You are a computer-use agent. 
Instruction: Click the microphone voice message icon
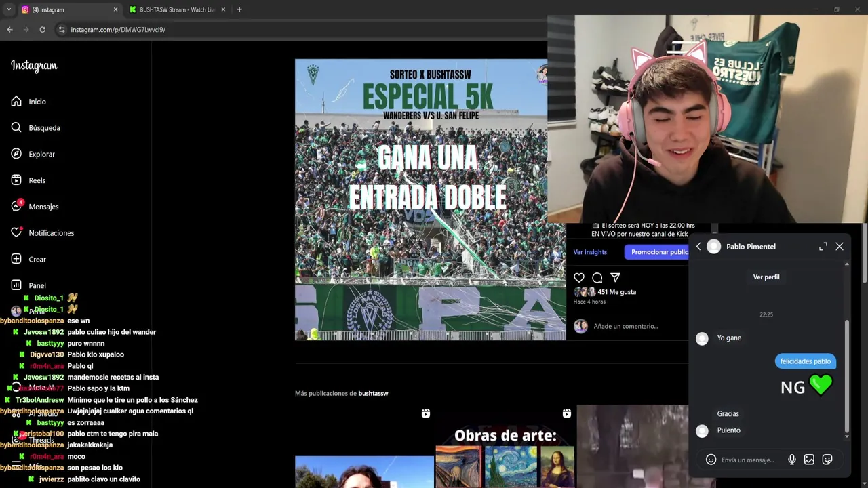(x=791, y=460)
